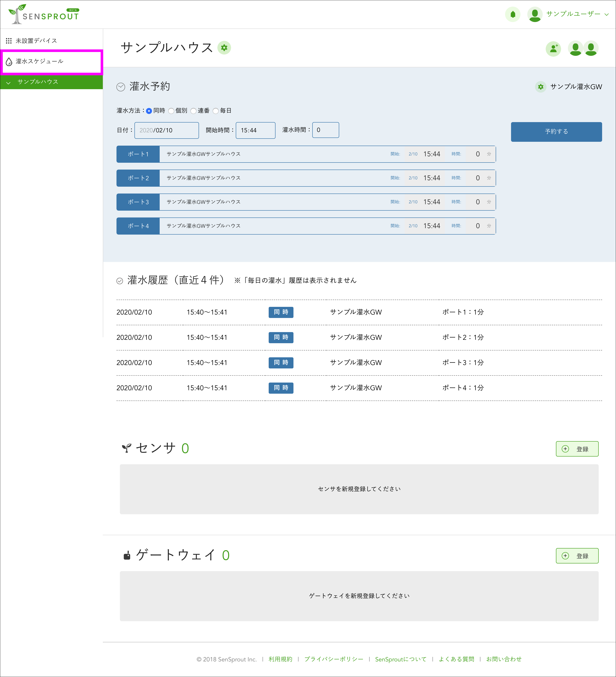Select サンプルハウス in sidebar

click(51, 82)
